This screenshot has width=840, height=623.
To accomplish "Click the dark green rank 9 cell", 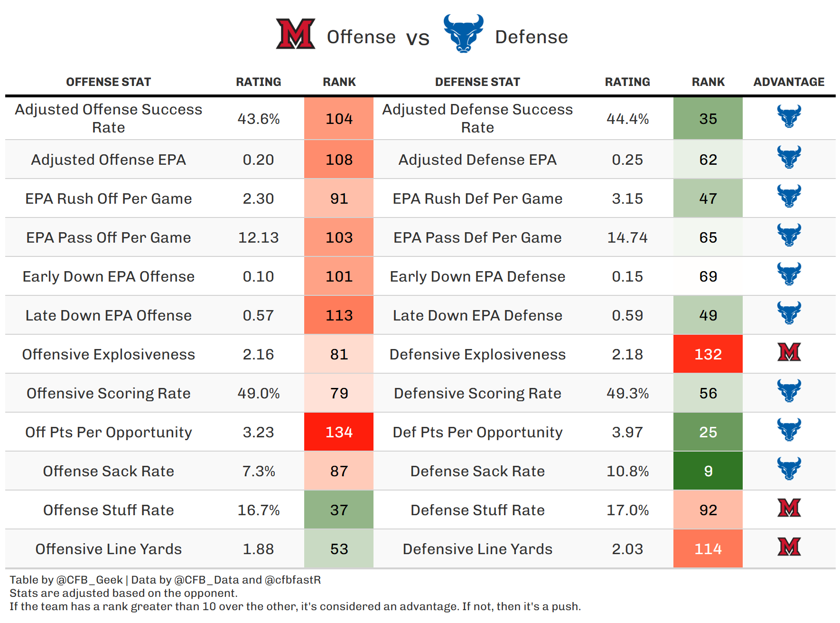I will pos(708,471).
